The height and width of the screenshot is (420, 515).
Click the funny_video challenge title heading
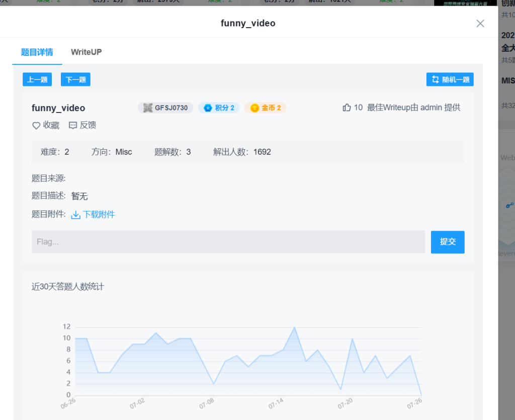[58, 108]
